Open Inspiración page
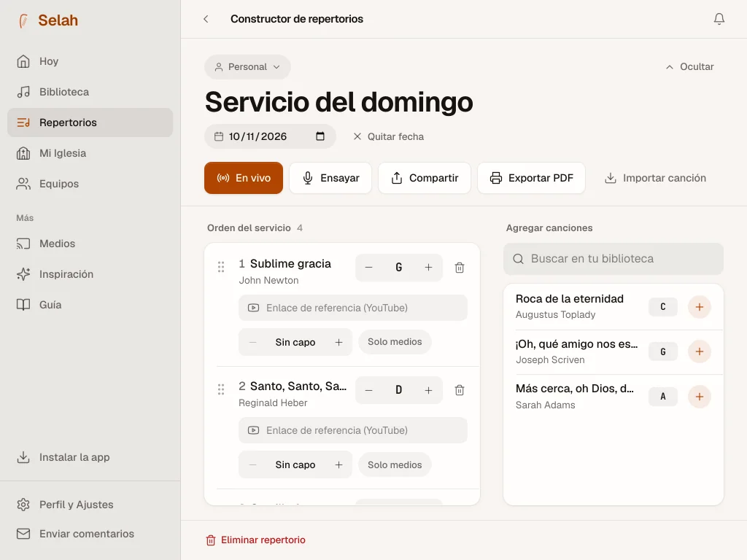Viewport: 747px width, 560px height. [90, 274]
